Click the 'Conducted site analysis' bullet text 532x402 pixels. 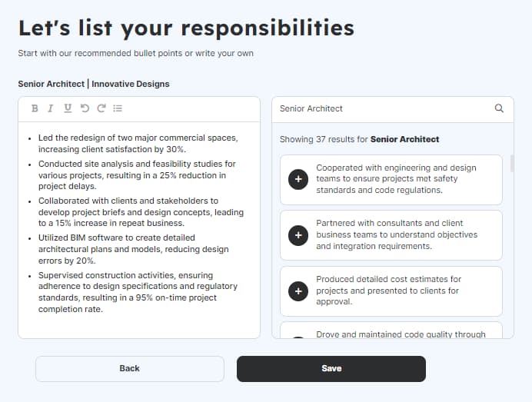[137, 174]
